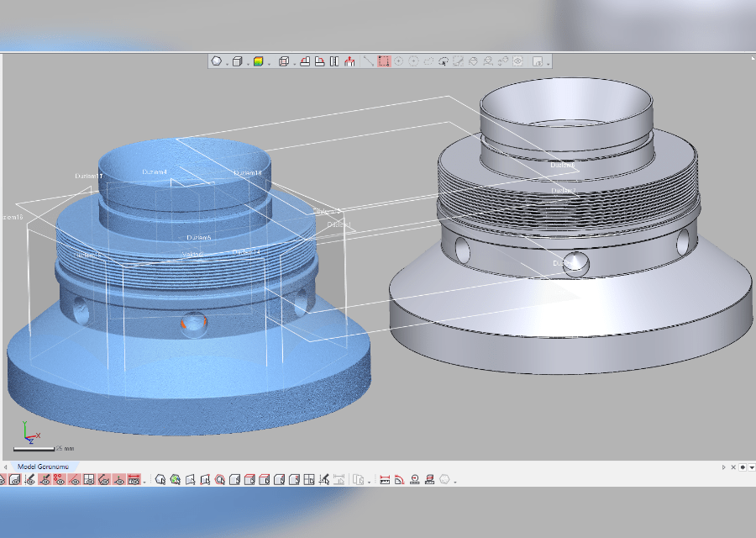
Task: Select the paint brush selection tool
Action: click(x=458, y=61)
